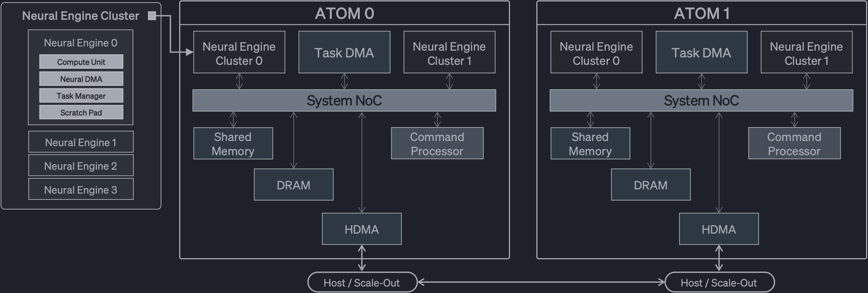Click the HDMA block in ATOM 0
The width and height of the screenshot is (868, 293).
click(x=362, y=229)
